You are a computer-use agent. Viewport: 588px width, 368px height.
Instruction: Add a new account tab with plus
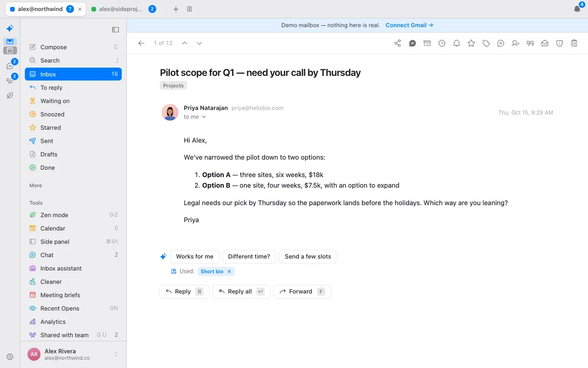click(x=176, y=9)
